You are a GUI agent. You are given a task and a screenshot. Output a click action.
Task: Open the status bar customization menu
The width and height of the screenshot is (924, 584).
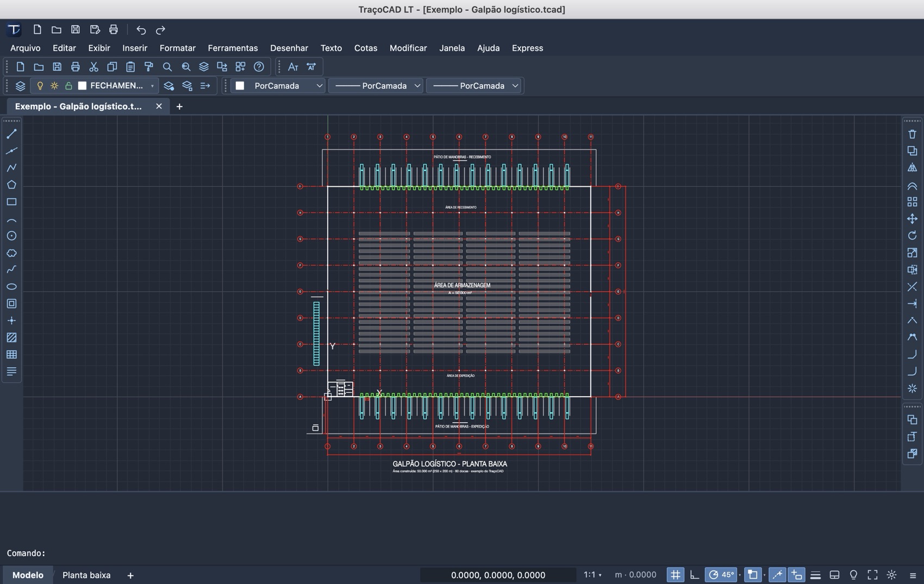coord(913,575)
